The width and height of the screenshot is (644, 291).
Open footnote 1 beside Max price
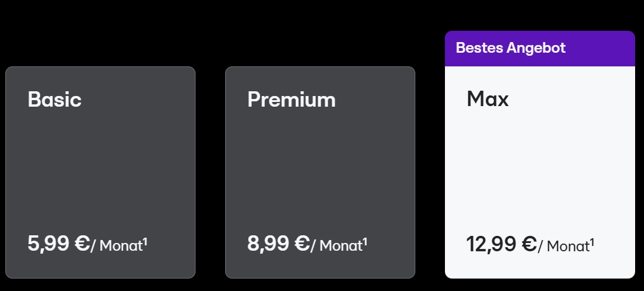[592, 242]
